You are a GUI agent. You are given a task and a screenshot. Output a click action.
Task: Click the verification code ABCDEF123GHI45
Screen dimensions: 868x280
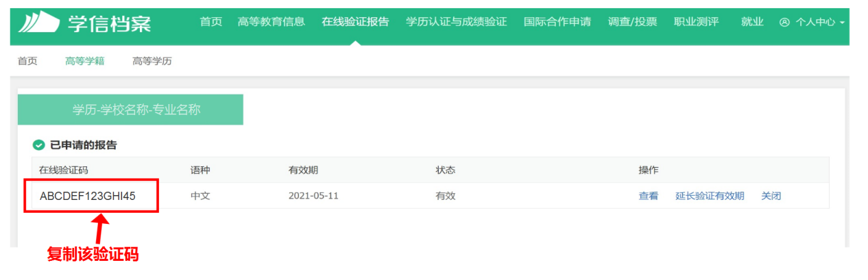pos(88,196)
